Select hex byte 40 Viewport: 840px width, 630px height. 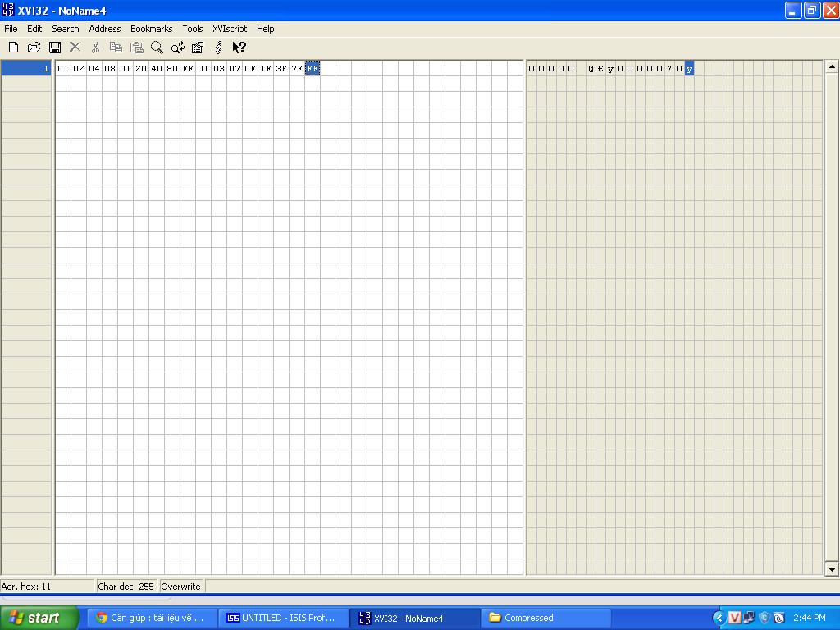(x=157, y=69)
